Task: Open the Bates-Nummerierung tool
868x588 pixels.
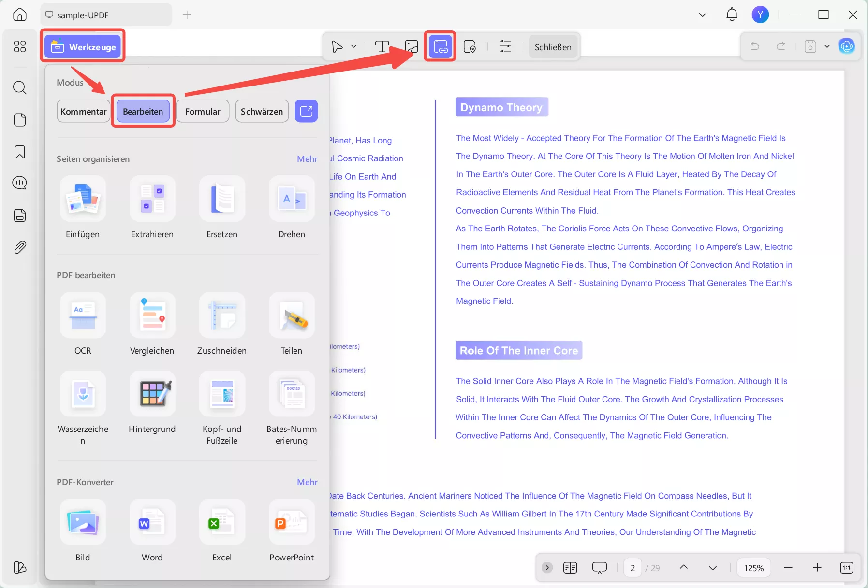Action: click(x=292, y=394)
